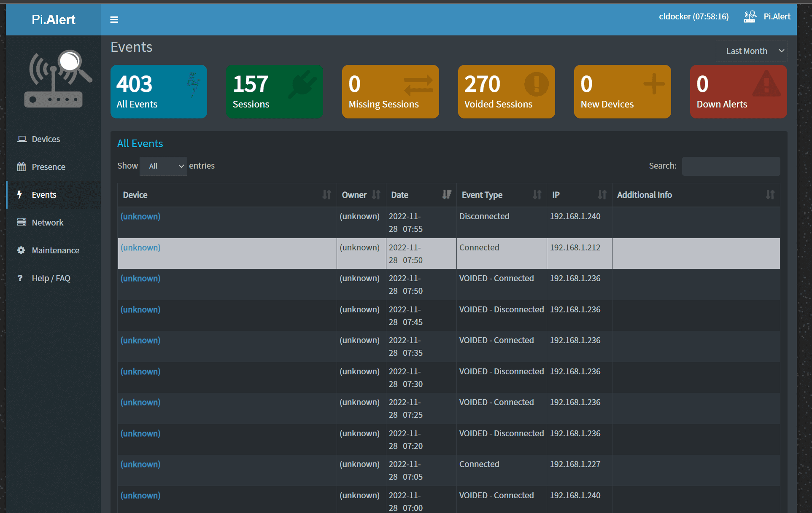812x513 pixels.
Task: Sort table by IP column arrows
Action: [x=602, y=195]
